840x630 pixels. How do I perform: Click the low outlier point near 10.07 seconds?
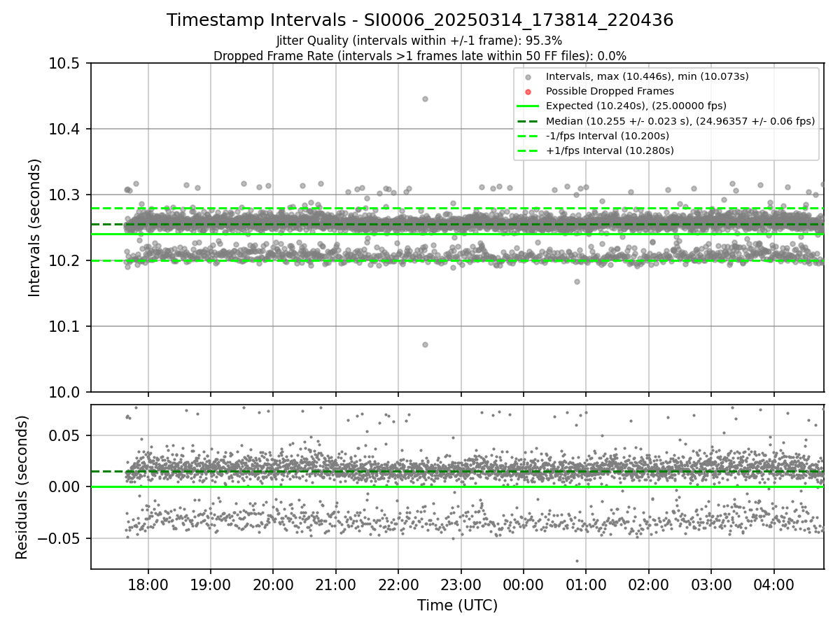click(x=425, y=344)
